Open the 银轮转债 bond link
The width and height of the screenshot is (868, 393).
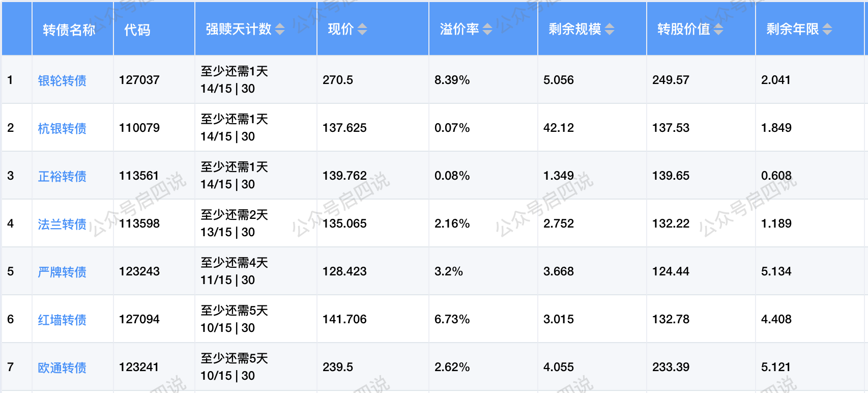point(62,80)
